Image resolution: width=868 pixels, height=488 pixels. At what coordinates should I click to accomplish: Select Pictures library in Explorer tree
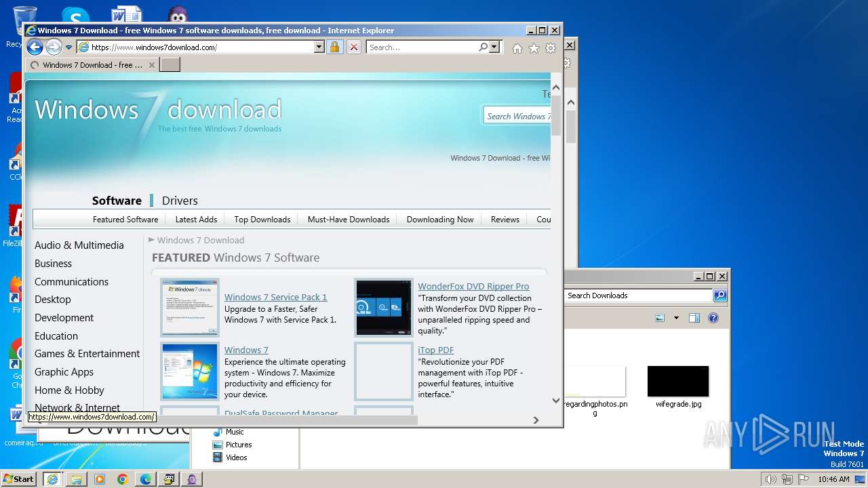[x=232, y=445]
